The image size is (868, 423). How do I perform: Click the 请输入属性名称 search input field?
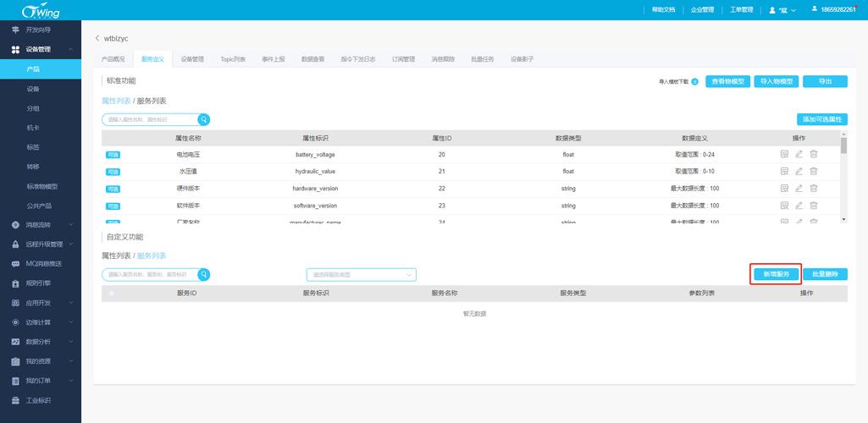point(149,119)
